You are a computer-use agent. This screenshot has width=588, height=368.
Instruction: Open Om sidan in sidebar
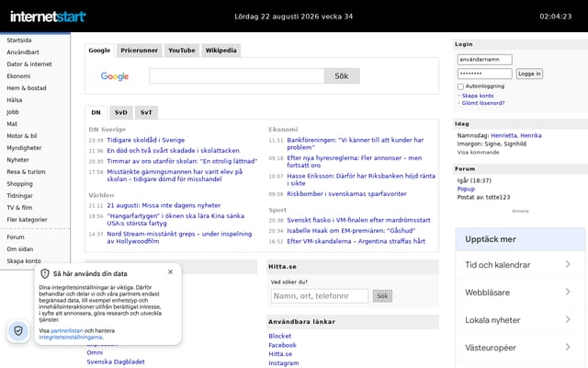[20, 249]
